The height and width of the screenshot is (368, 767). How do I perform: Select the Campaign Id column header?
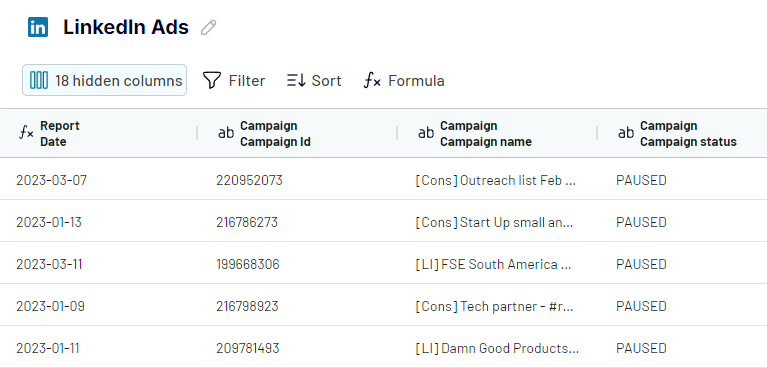coord(297,133)
